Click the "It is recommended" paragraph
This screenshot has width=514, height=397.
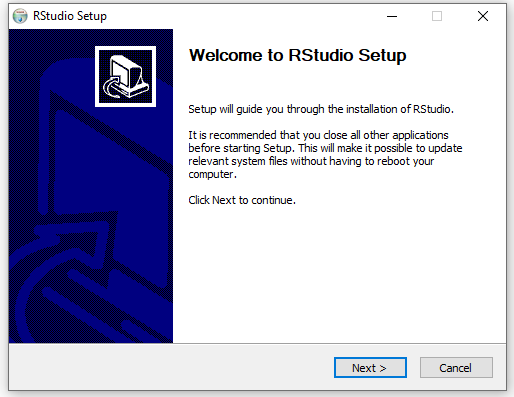click(x=325, y=154)
